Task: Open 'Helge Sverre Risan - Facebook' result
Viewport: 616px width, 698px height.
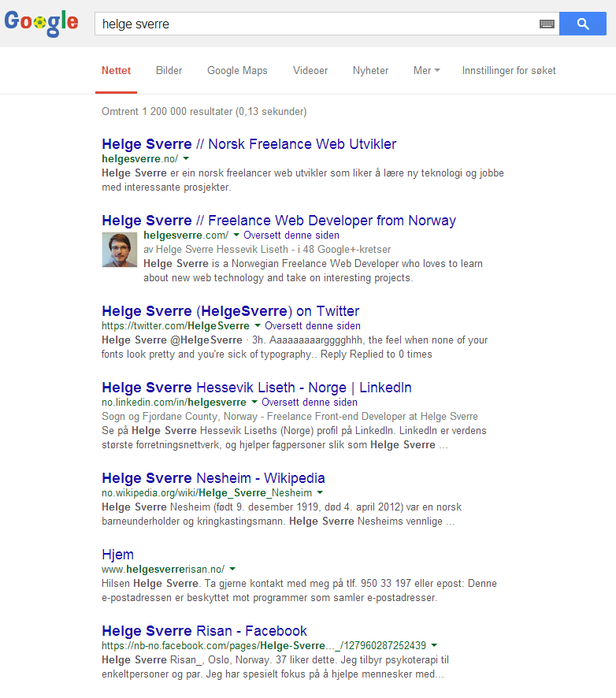Action: pyautogui.click(x=204, y=631)
